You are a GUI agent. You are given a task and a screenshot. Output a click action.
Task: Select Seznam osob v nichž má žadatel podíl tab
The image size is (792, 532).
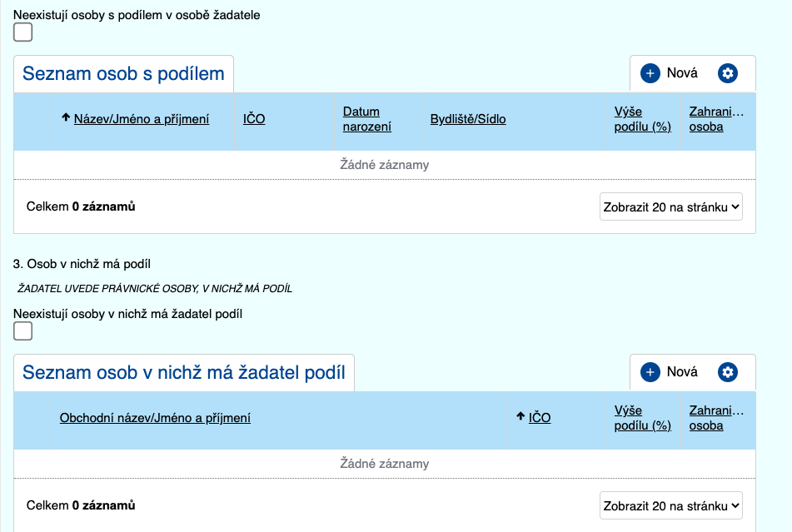(183, 372)
